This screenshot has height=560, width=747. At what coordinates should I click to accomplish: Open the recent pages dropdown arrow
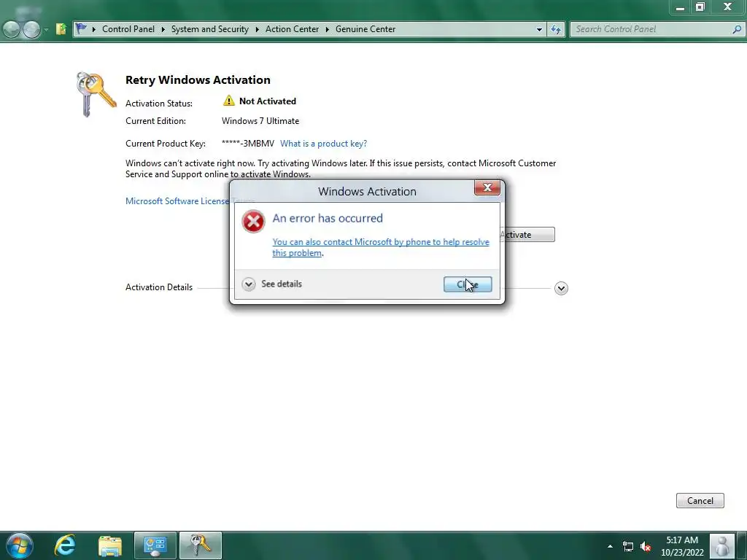46,29
